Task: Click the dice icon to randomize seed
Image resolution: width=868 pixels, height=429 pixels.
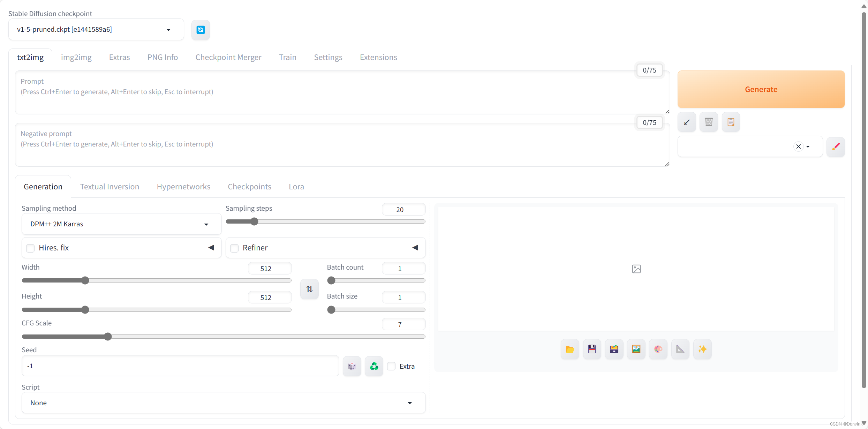Action: 352,366
